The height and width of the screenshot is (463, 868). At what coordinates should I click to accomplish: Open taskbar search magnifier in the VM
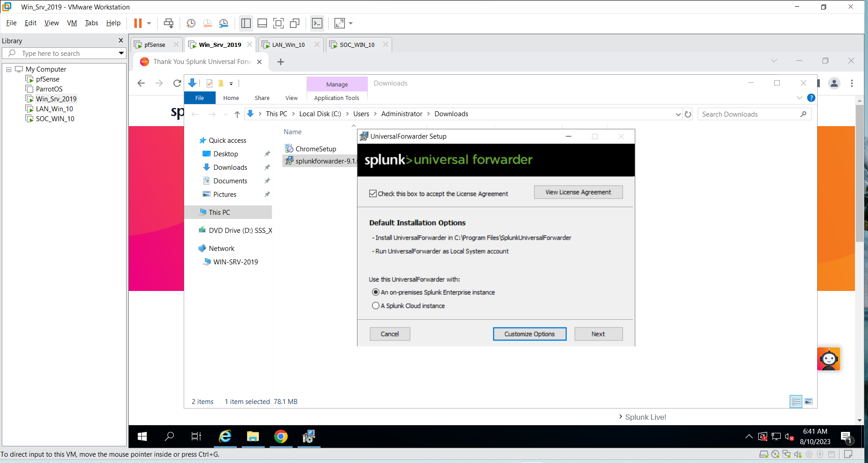(x=169, y=436)
